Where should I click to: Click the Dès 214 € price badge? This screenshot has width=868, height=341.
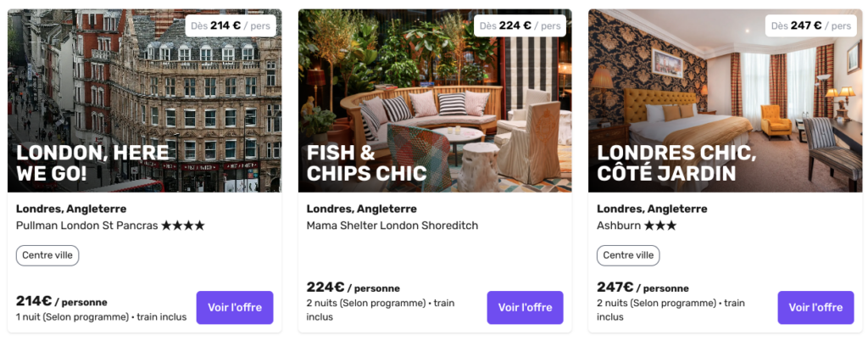coord(231,25)
